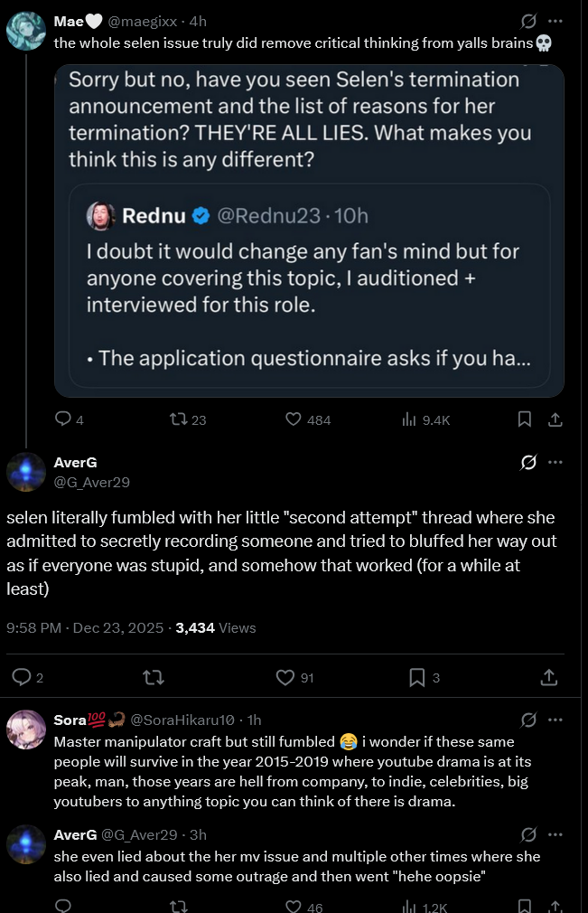Bookmark Mae's post
Viewport: 588px width, 913px height.
coord(524,419)
